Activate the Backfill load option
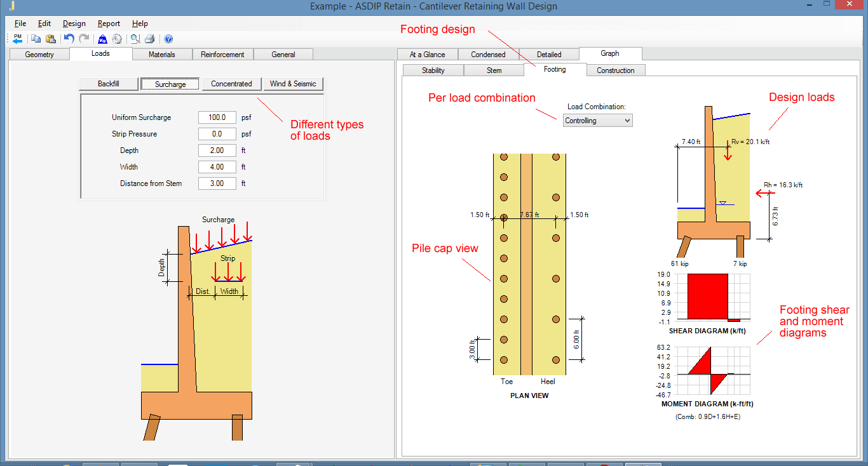Image resolution: width=868 pixels, height=466 pixels. pyautogui.click(x=109, y=83)
